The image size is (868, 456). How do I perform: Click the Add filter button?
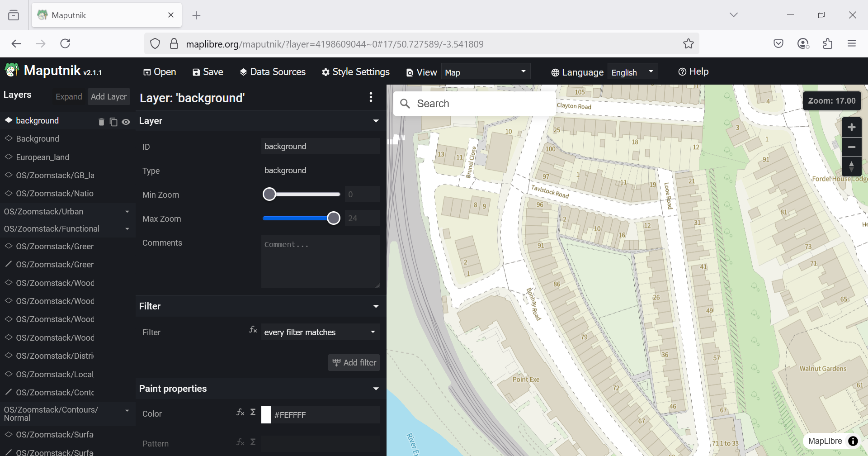tap(354, 362)
